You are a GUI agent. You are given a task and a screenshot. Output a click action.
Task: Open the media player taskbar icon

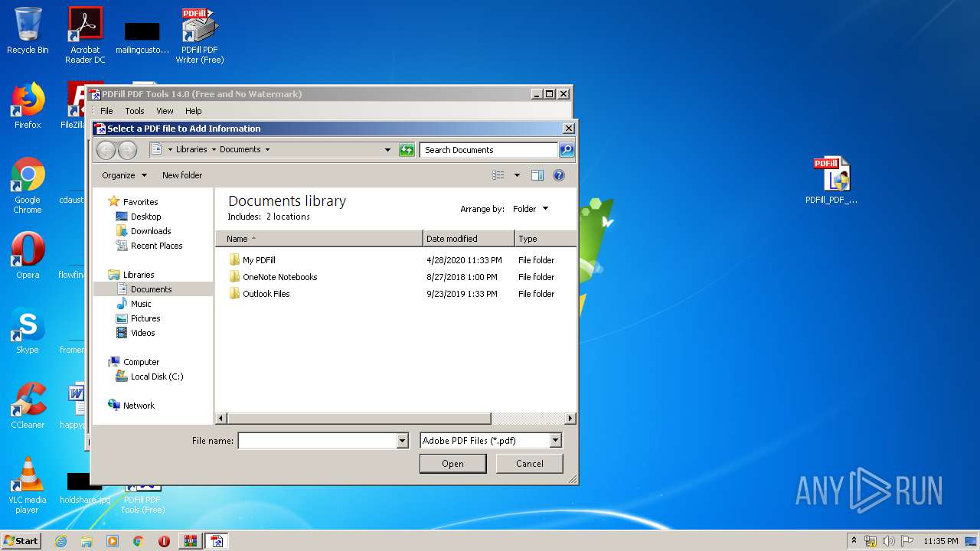[113, 541]
